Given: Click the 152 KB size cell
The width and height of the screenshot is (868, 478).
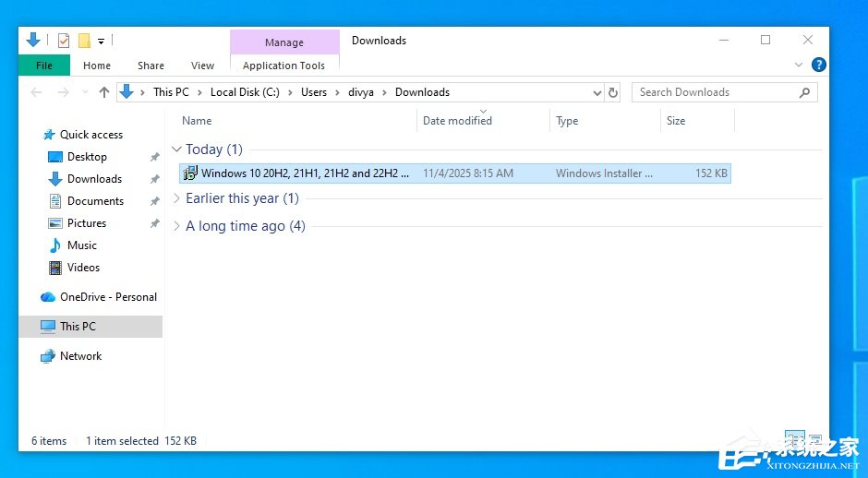Looking at the screenshot, I should (711, 173).
